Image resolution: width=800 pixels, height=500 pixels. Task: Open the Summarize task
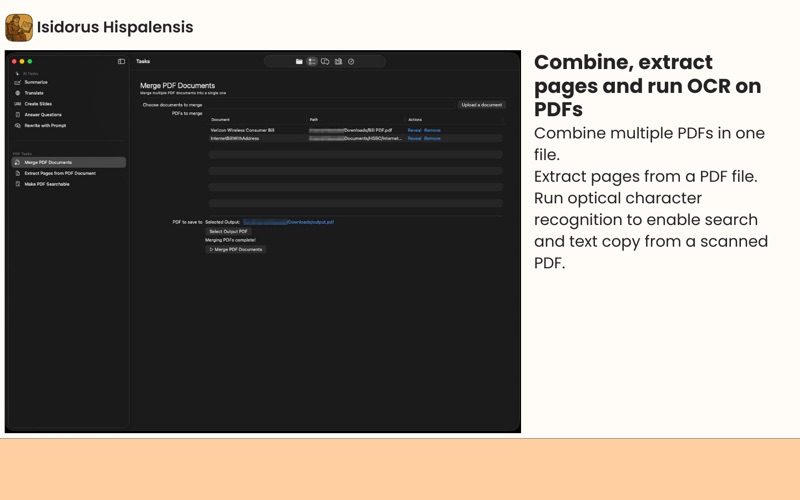coord(36,82)
